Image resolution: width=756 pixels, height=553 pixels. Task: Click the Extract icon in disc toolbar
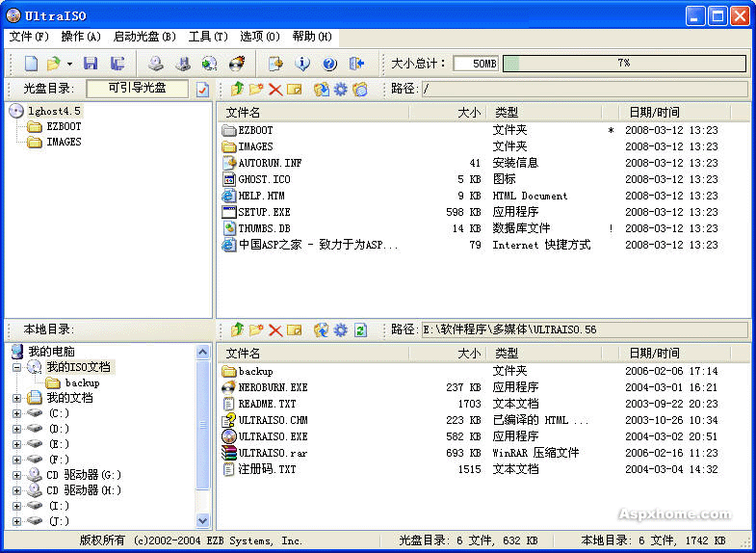coord(321,89)
